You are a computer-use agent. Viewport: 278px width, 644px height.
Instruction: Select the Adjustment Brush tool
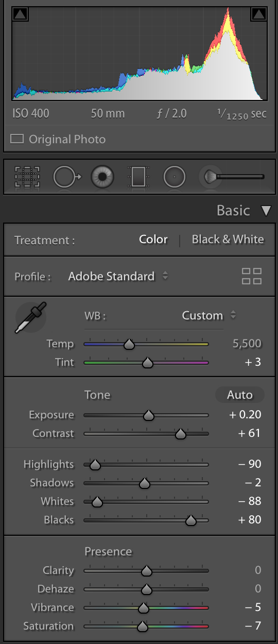(x=232, y=177)
